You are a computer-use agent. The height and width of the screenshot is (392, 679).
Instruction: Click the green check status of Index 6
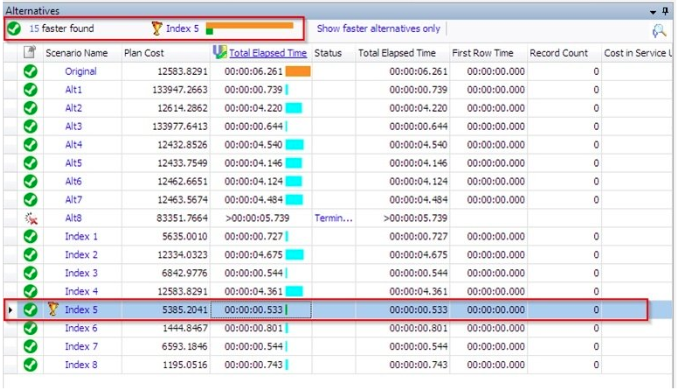[x=30, y=328]
